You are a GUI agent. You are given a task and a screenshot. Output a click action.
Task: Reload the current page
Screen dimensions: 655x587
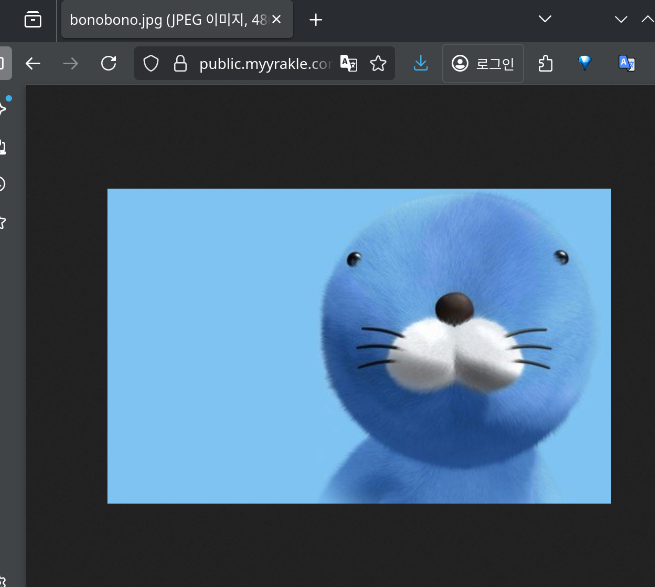pos(109,64)
